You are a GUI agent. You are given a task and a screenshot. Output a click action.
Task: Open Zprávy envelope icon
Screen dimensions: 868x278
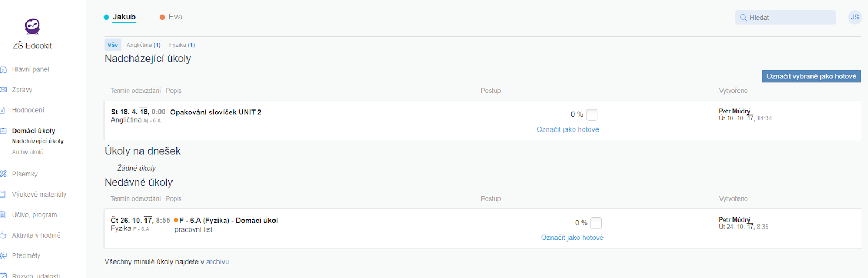[3, 90]
